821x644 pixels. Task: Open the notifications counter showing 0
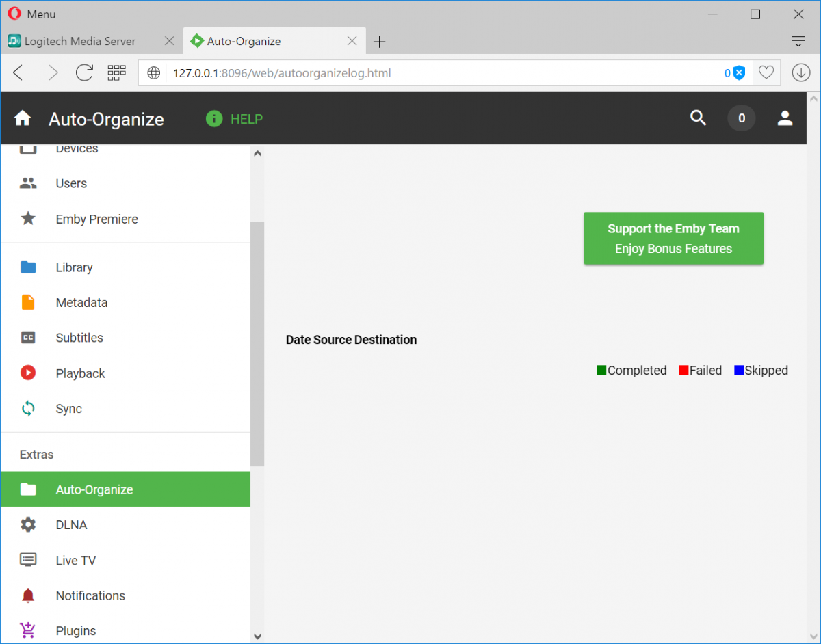click(742, 118)
